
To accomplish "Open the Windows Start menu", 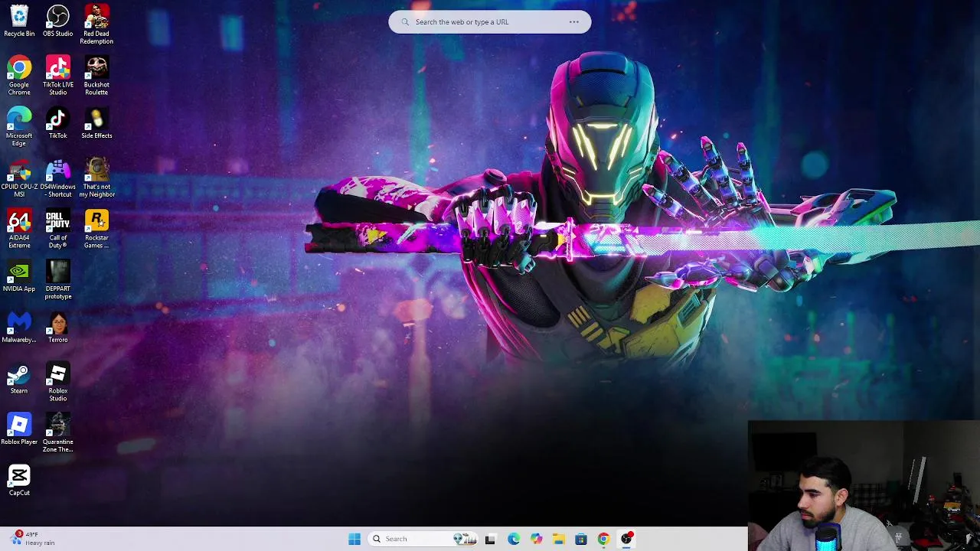I will (354, 539).
